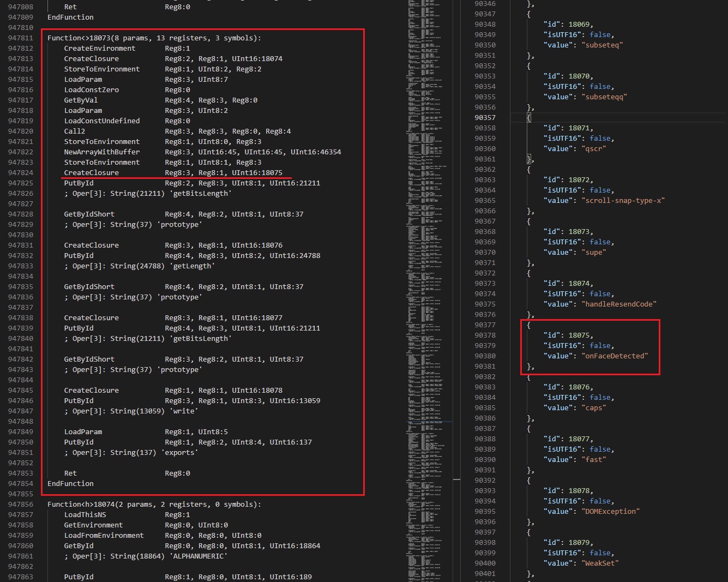Click the "id": 18072 entry

point(568,180)
